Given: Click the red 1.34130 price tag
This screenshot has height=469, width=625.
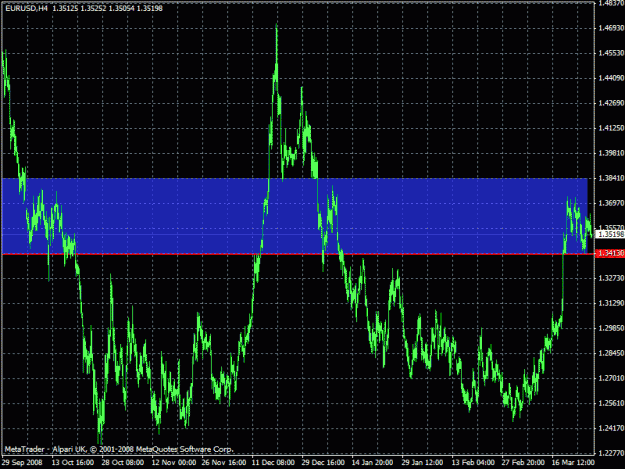Looking at the screenshot, I should [610, 253].
